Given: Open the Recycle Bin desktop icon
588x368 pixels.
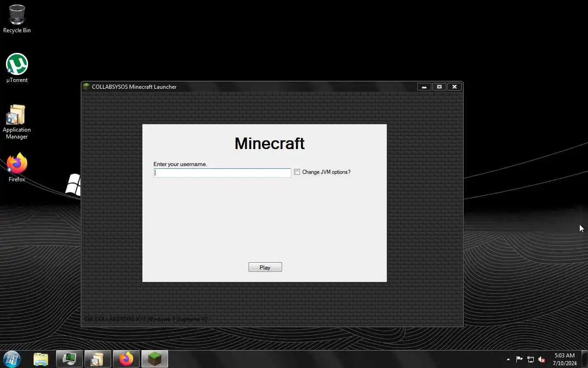Looking at the screenshot, I should (17, 19).
